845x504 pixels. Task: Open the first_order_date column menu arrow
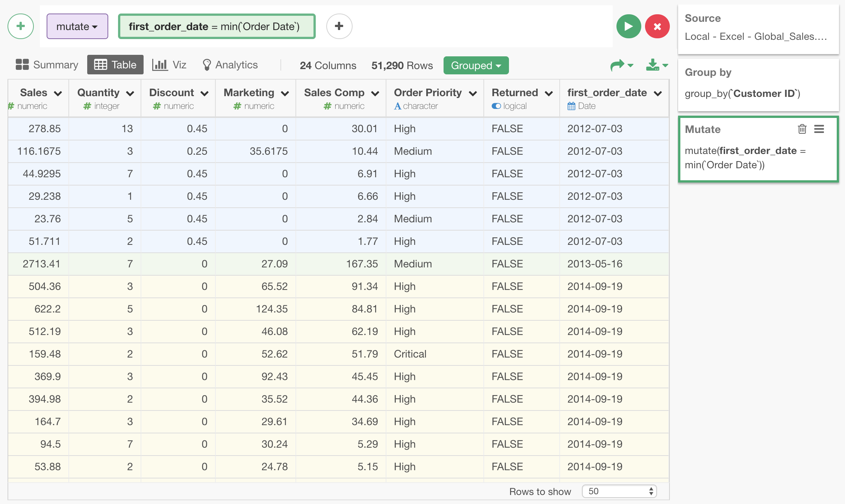(x=658, y=93)
